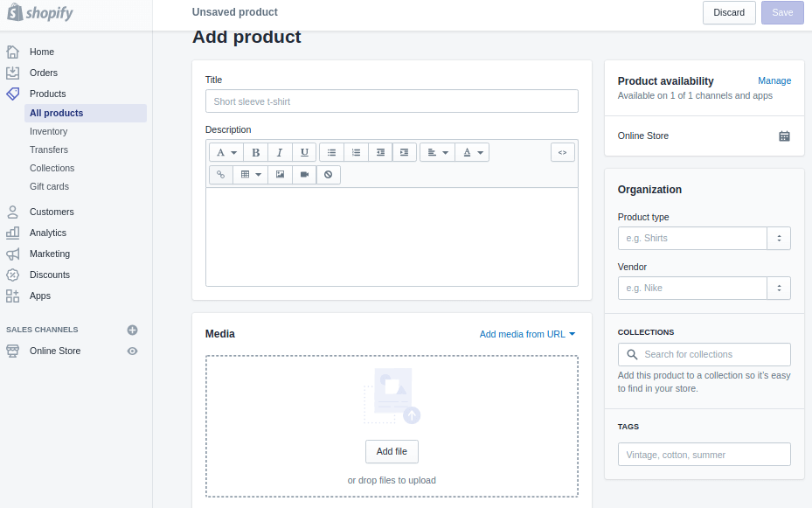Open the Product type dropdown selector
The width and height of the screenshot is (812, 508).
click(x=778, y=238)
